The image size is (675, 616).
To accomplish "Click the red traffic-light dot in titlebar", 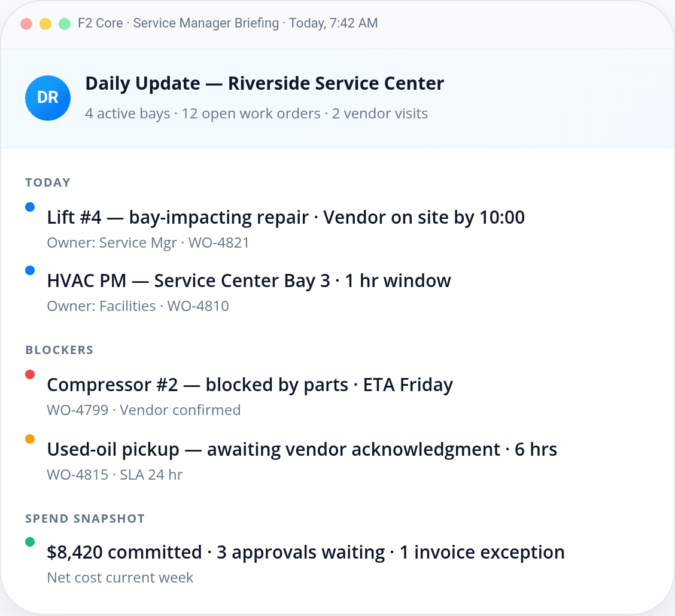I will tap(26, 23).
